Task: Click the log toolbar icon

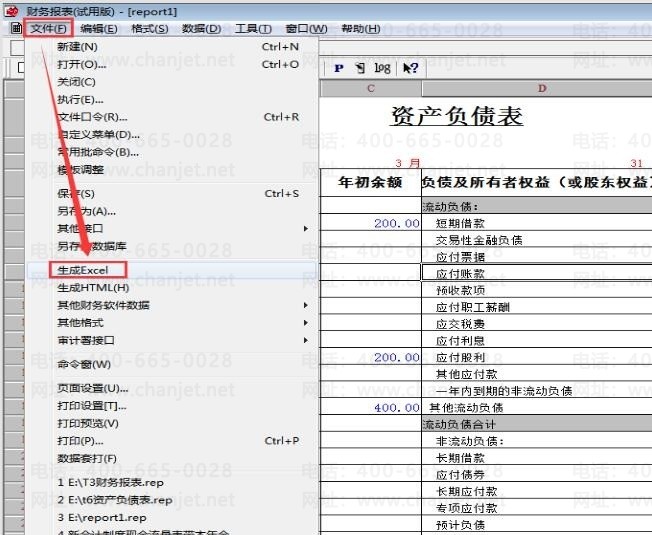Action: click(382, 68)
